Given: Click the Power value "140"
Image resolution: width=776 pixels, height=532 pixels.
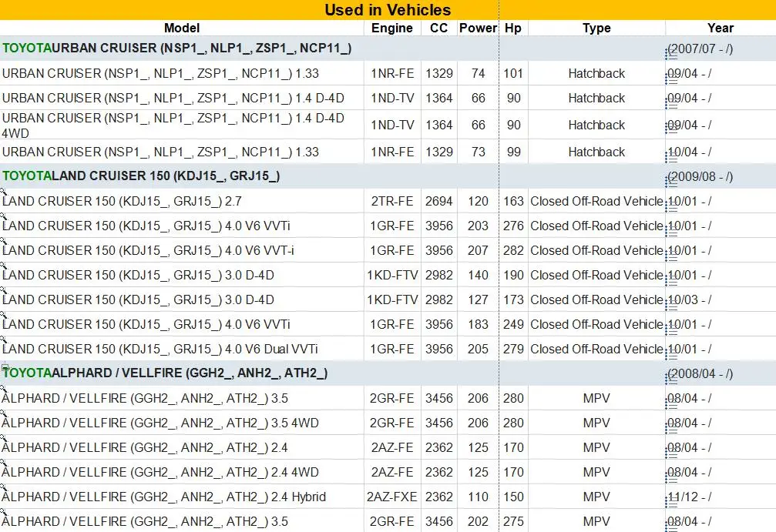Looking at the screenshot, I should (478, 276).
